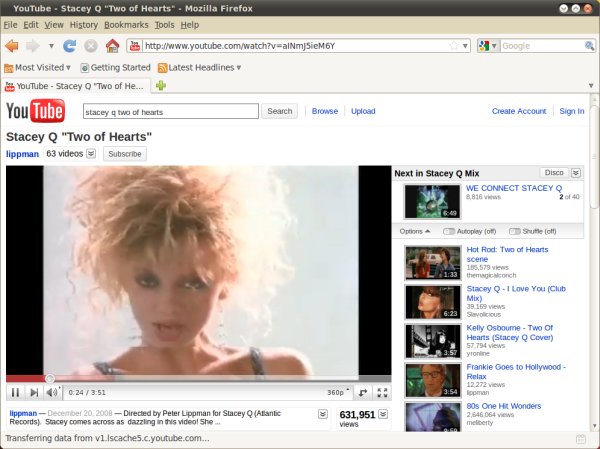This screenshot has height=449, width=600.
Task: Open the navigation history dropdown arrow
Action: [51, 46]
